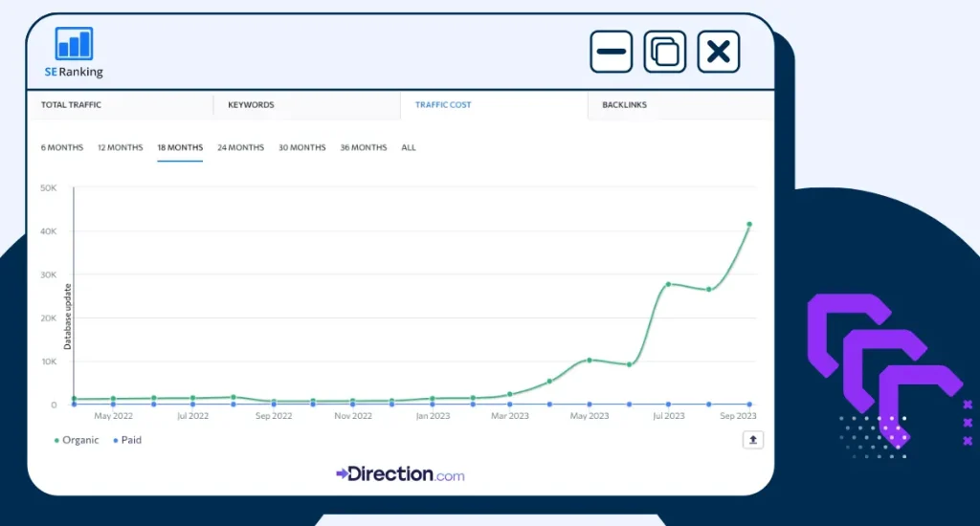Image resolution: width=980 pixels, height=526 pixels.
Task: Toggle the Paid legend series
Action: click(127, 440)
